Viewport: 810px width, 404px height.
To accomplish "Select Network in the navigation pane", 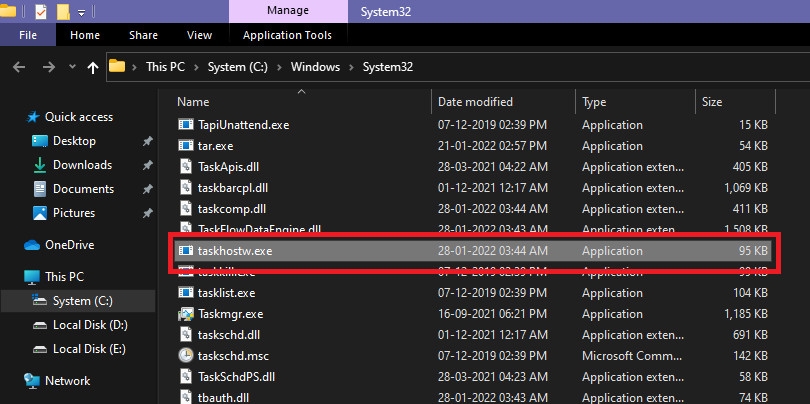I will [68, 381].
